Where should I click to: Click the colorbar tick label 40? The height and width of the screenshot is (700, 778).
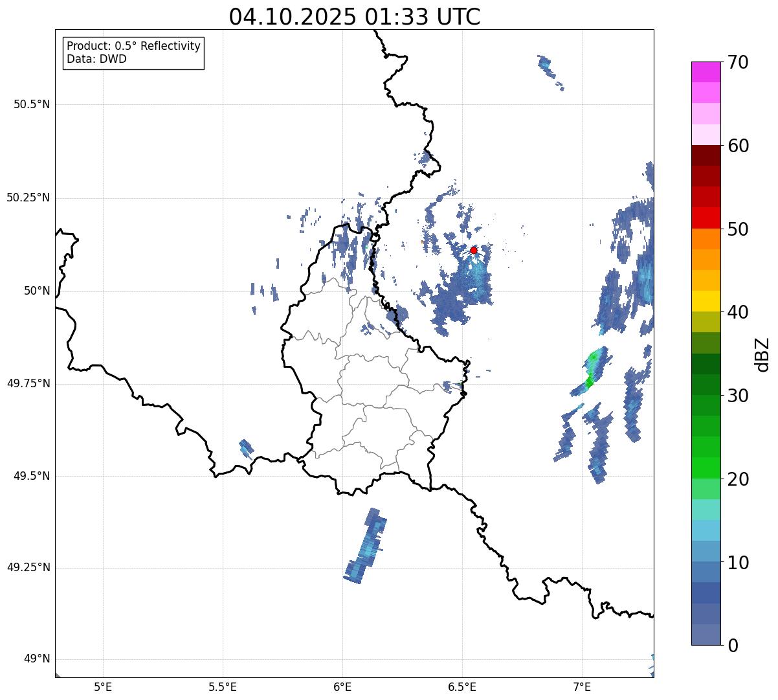click(x=738, y=312)
